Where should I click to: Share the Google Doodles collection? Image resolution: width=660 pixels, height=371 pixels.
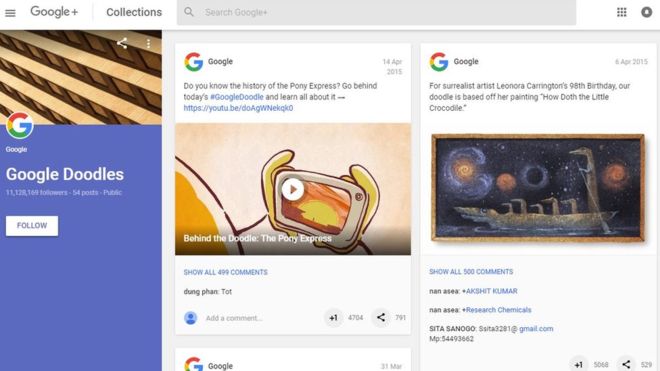(x=122, y=43)
